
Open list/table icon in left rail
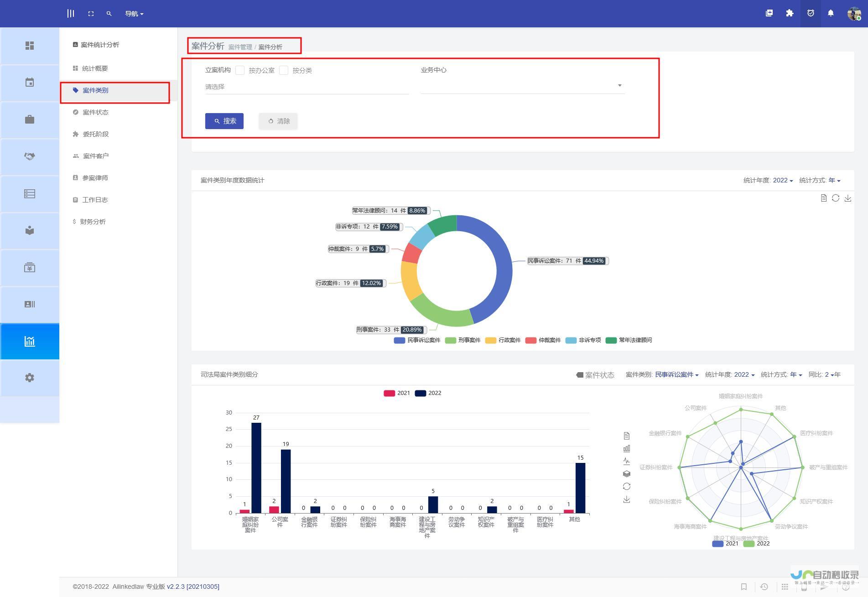coord(30,194)
